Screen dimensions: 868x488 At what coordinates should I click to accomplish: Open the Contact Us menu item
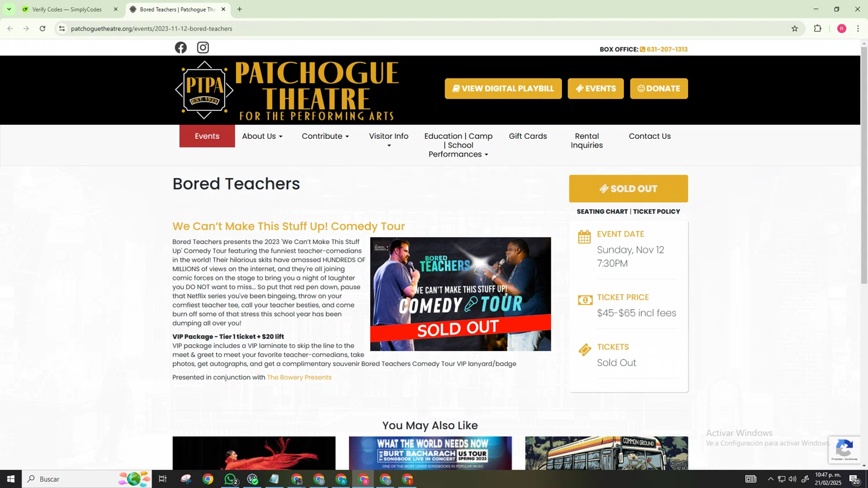point(650,136)
